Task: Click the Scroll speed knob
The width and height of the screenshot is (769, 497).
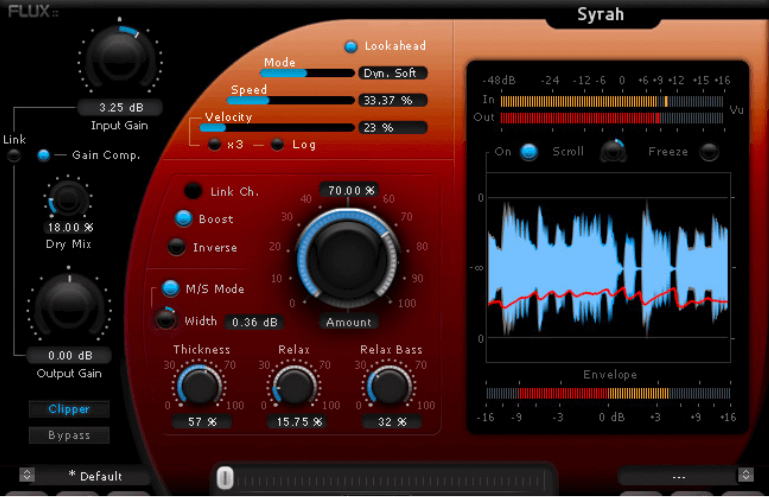Action: pos(613,151)
